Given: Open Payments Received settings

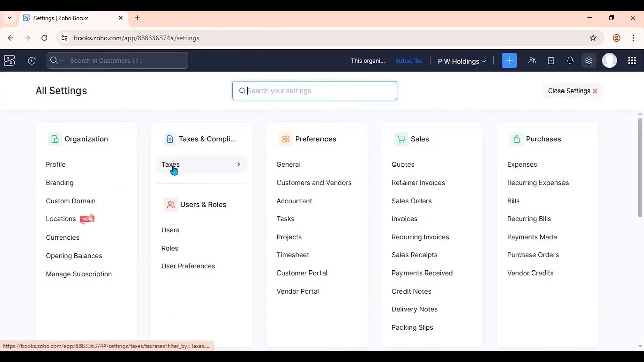Looking at the screenshot, I should pos(422,273).
